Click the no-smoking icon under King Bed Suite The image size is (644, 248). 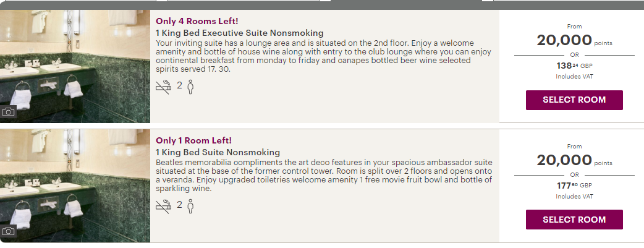[163, 205]
